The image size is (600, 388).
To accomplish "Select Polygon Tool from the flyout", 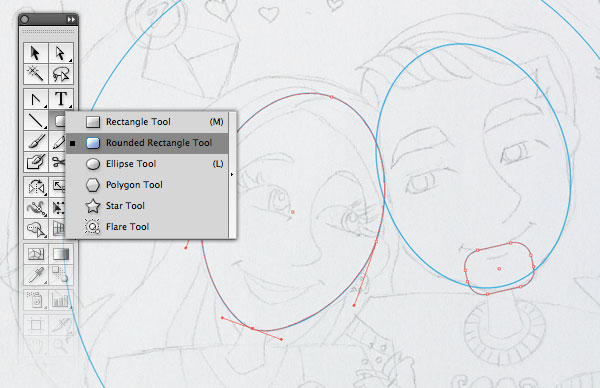I will [x=147, y=185].
